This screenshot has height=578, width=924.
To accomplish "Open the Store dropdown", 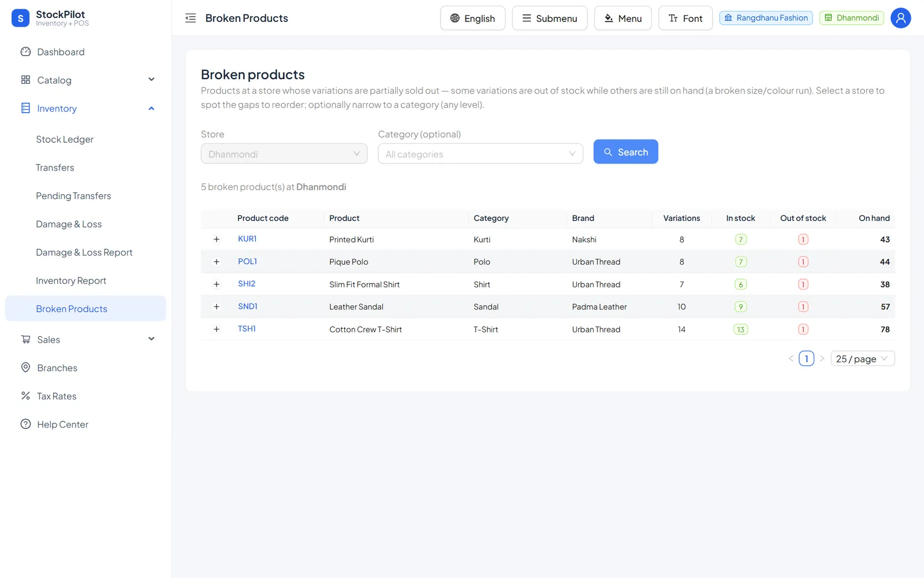I will click(284, 154).
